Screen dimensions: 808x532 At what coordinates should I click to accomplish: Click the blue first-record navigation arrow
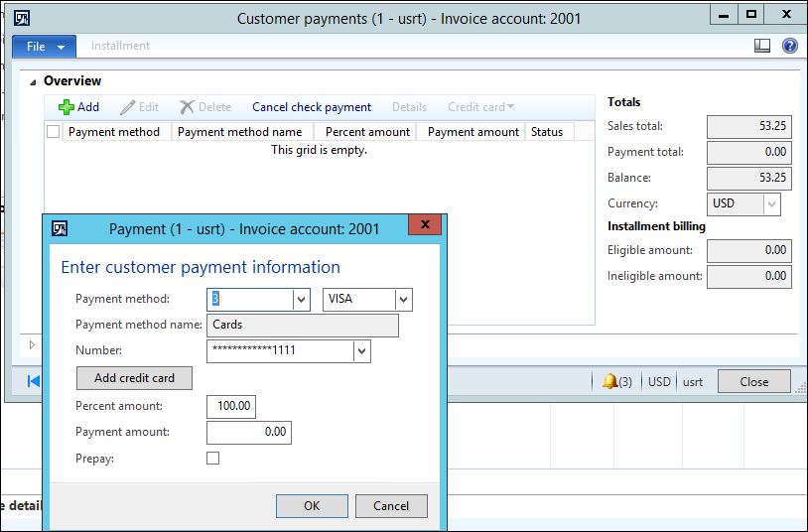pyautogui.click(x=34, y=381)
